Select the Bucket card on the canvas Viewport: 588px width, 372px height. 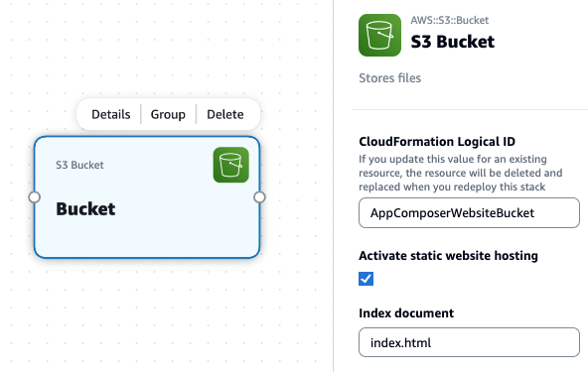(x=147, y=232)
